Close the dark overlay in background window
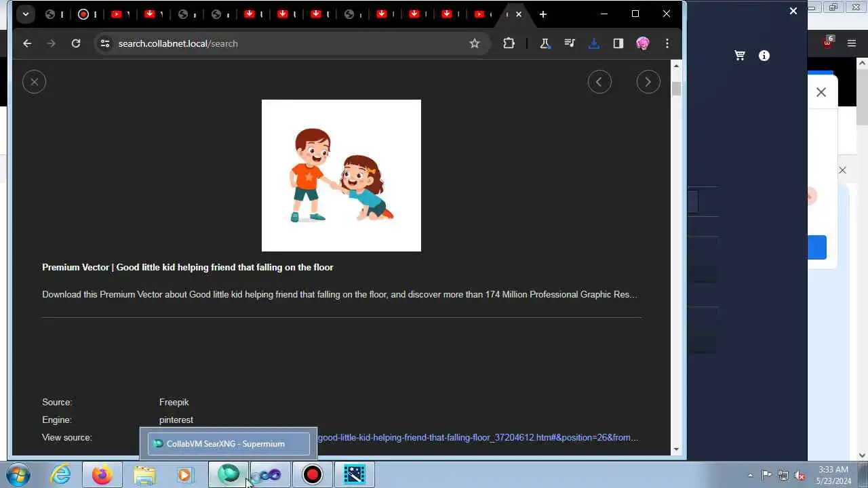Viewport: 868px width, 488px height. click(x=793, y=11)
